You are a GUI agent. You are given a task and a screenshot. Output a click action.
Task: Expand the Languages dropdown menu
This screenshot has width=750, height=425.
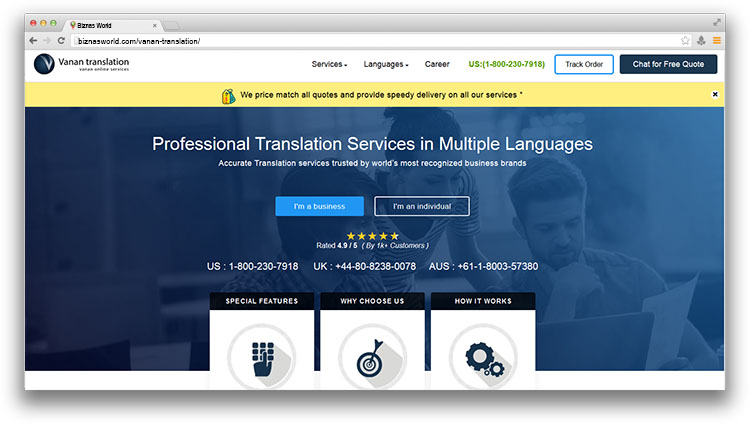[386, 64]
